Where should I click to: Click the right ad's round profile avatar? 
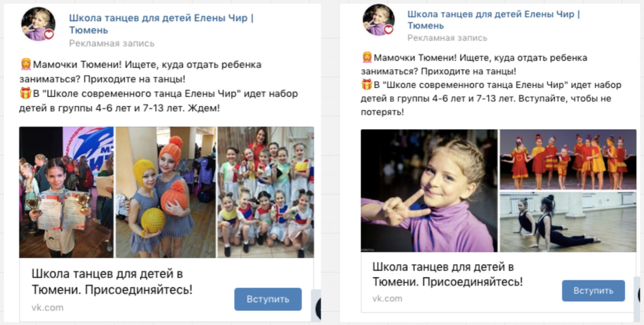pos(379,20)
